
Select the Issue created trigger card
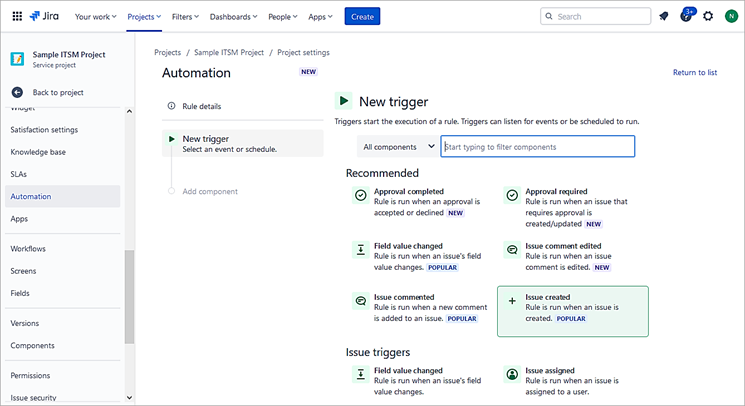click(572, 308)
